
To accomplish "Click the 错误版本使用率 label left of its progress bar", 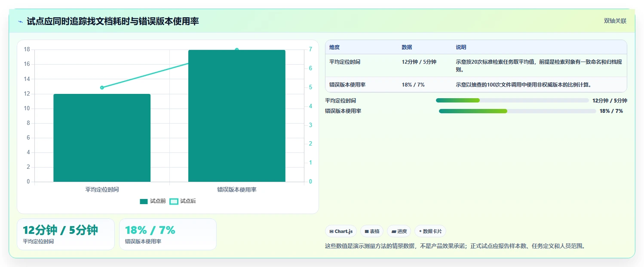I will point(343,111).
